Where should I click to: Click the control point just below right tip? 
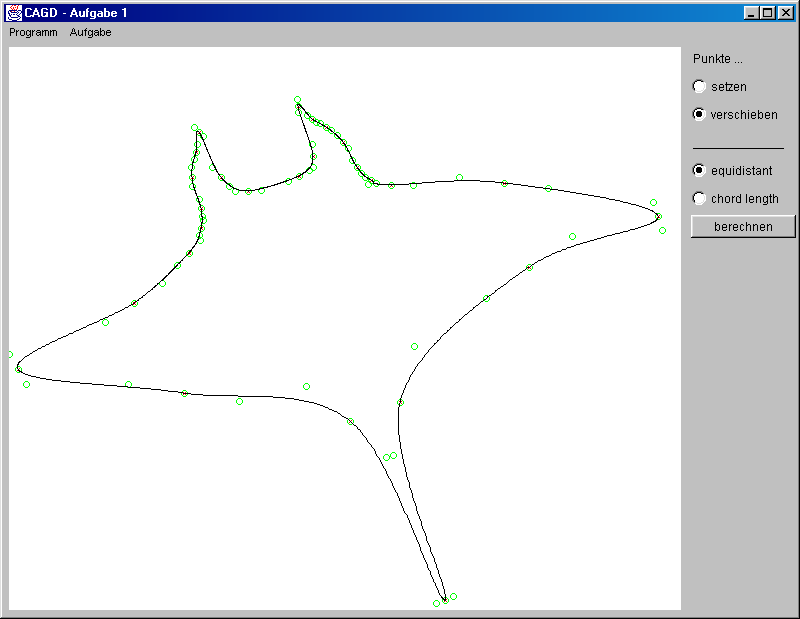pyautogui.click(x=662, y=231)
